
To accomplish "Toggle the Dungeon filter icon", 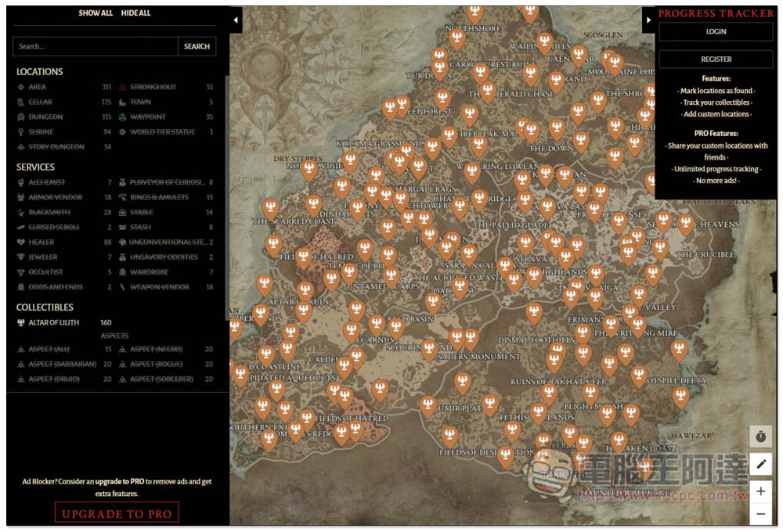I will (x=20, y=117).
